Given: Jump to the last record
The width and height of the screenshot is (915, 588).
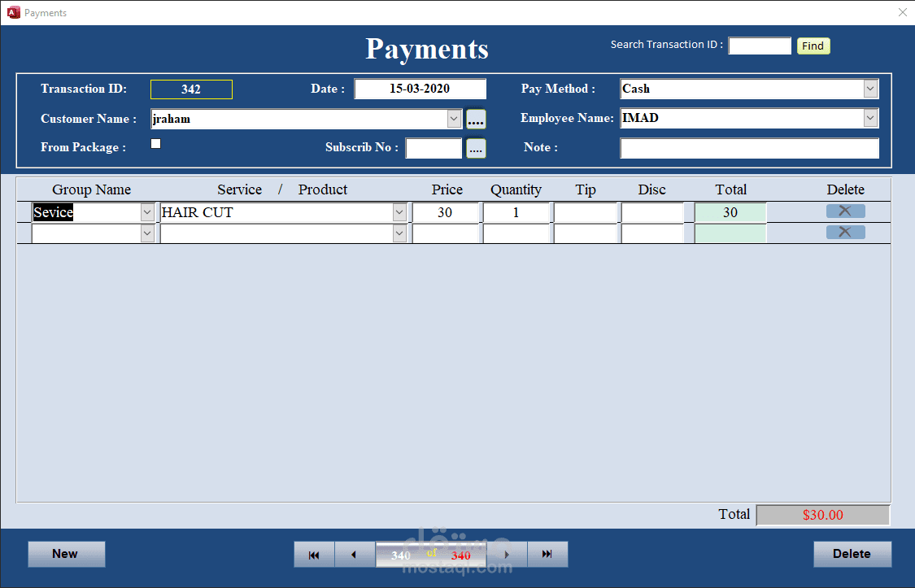Looking at the screenshot, I should pos(547,554).
